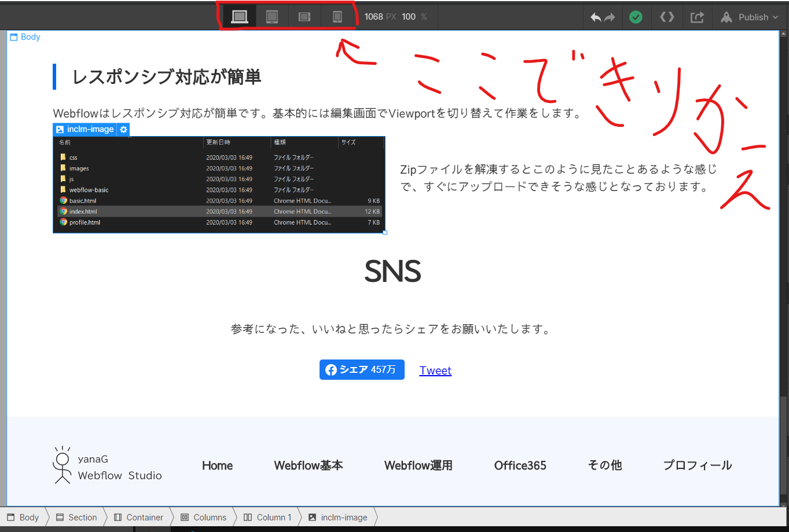Click the Webflowはレスポンシブ対応が簡単です paragraph
Viewport: 789px width, 532px height.
[318, 113]
